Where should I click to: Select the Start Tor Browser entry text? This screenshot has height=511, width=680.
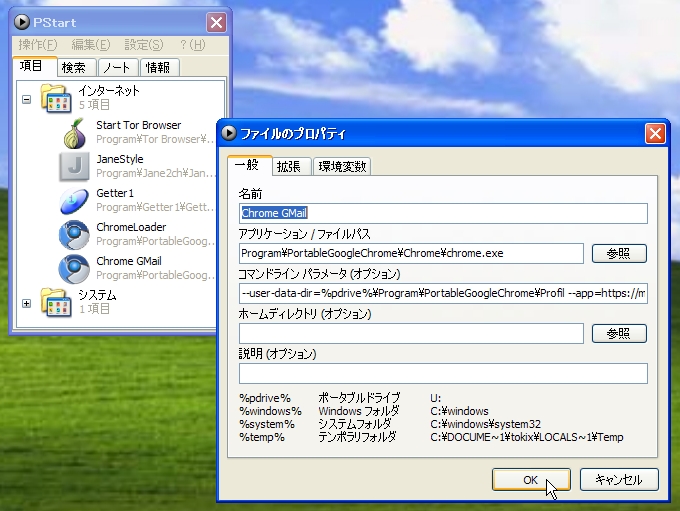[139, 125]
